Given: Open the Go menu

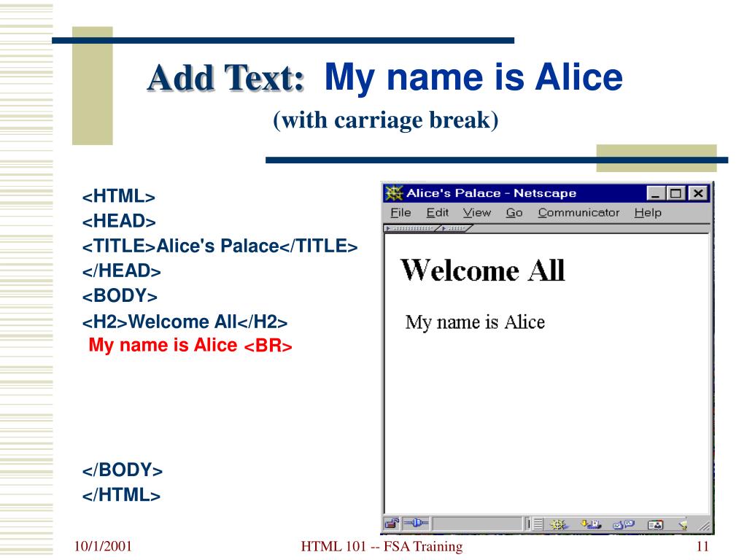Looking at the screenshot, I should click(514, 212).
